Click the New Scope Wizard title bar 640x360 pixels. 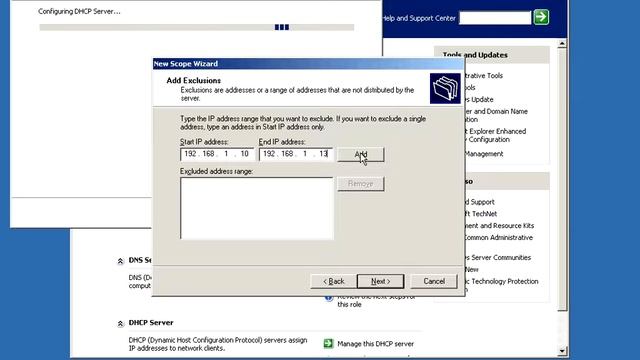pyautogui.click(x=309, y=64)
